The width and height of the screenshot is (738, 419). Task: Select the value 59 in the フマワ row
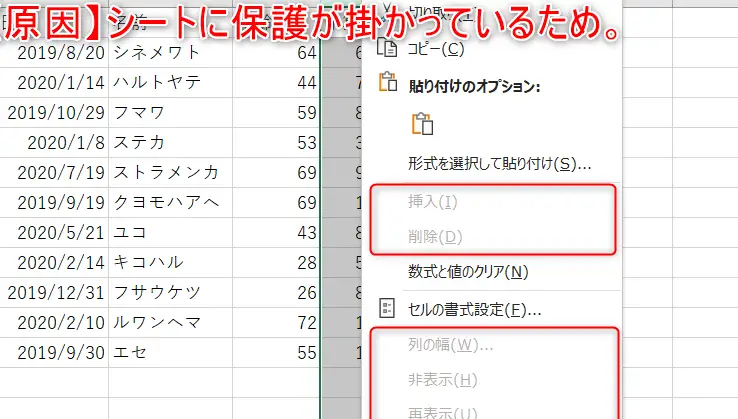pyautogui.click(x=306, y=112)
